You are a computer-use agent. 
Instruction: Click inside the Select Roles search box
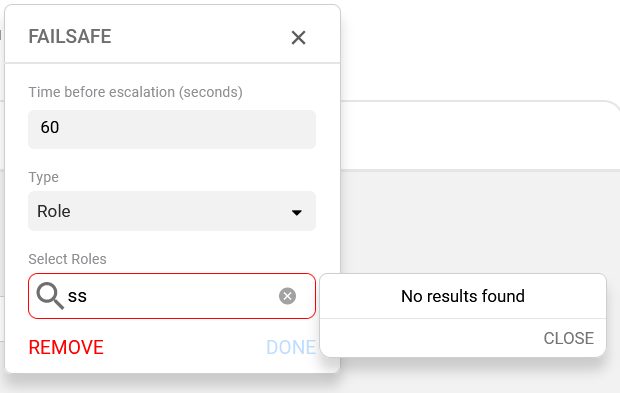tap(172, 296)
